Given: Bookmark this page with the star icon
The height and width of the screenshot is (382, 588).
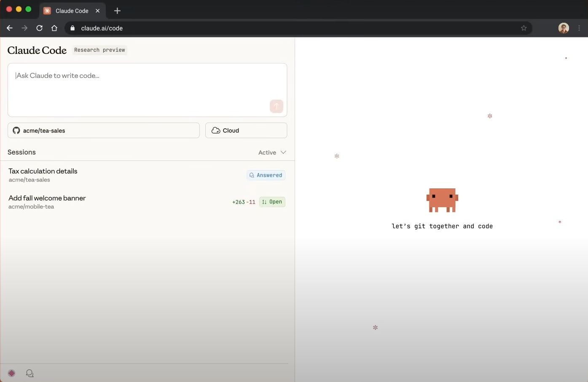Looking at the screenshot, I should tap(524, 28).
